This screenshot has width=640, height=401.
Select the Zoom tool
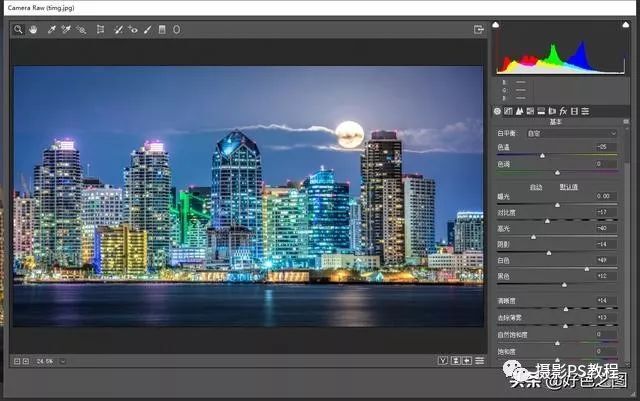[x=18, y=30]
